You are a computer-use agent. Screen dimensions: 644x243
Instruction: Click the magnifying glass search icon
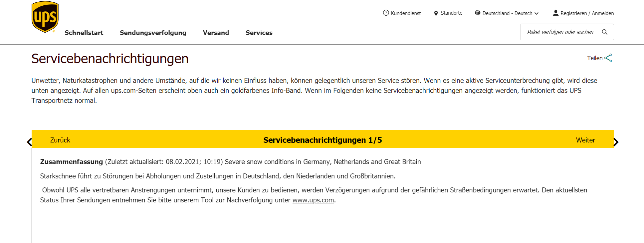(x=605, y=32)
